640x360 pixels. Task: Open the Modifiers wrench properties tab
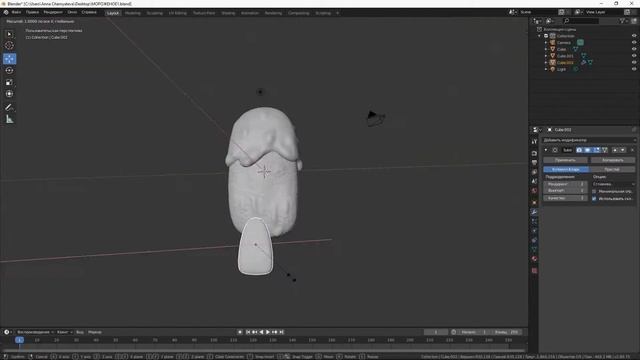(x=534, y=212)
